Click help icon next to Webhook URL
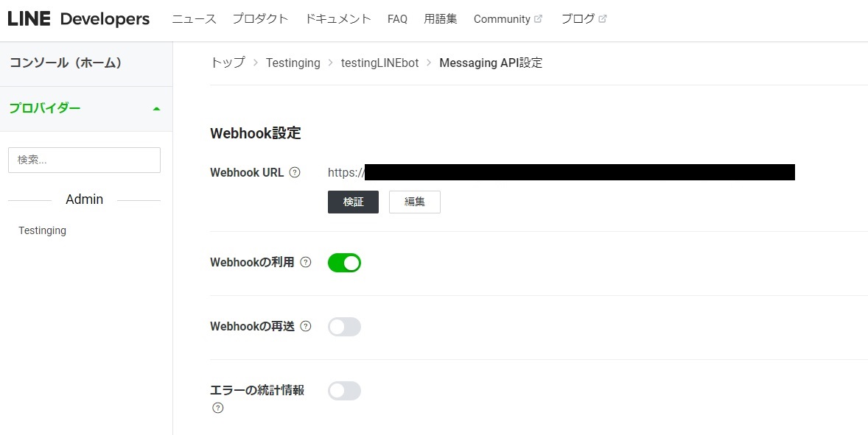868x435 pixels. point(295,173)
